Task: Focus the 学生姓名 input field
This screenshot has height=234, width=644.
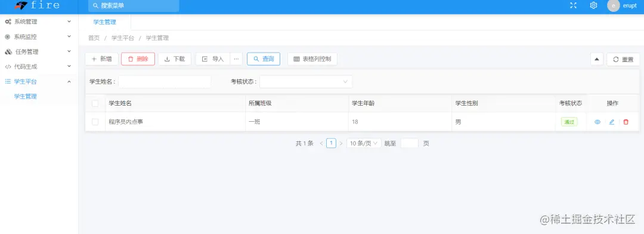Action: click(x=165, y=82)
